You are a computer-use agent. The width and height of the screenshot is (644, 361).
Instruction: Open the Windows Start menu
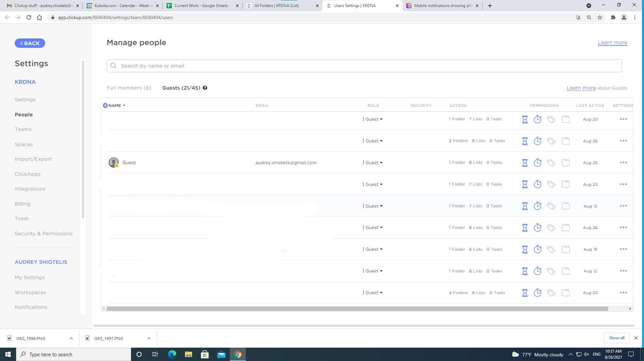[x=8, y=354]
